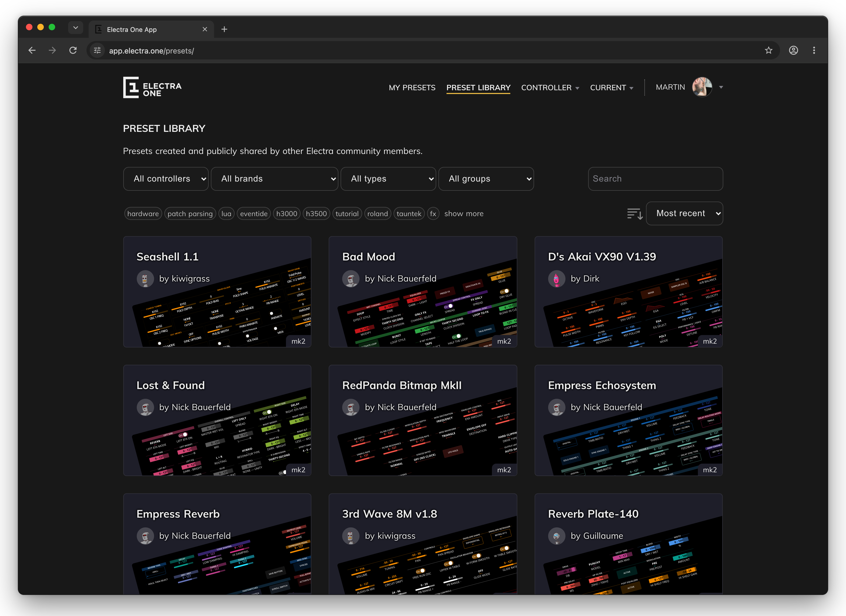Screen dimensions: 846x616
Task: Click Nick Bauerfeld avatar on Bad Mood card
Action: coord(351,279)
